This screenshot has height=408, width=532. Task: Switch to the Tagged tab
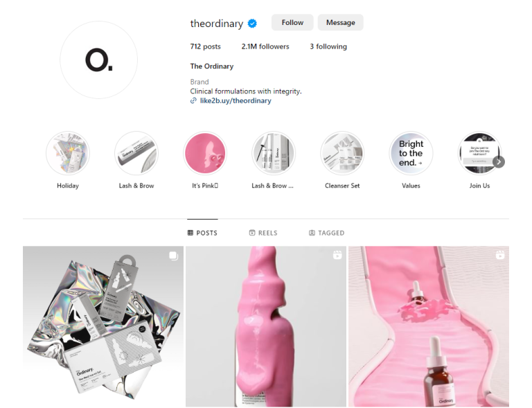[326, 233]
